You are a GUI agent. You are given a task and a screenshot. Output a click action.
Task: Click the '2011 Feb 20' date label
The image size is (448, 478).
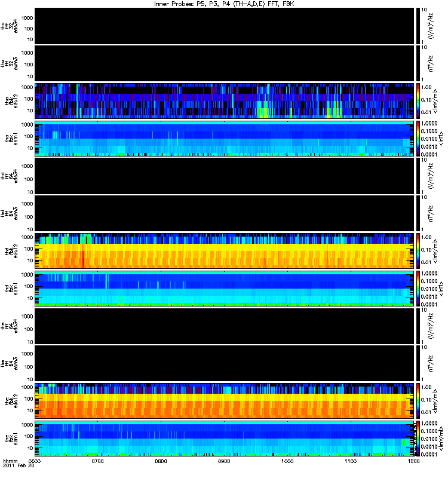point(19,466)
